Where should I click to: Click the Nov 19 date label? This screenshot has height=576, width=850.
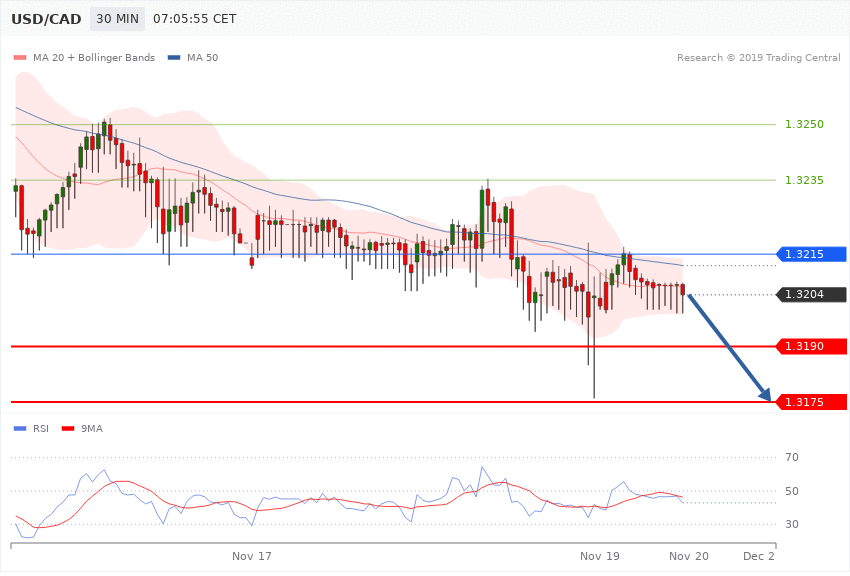tap(600, 556)
